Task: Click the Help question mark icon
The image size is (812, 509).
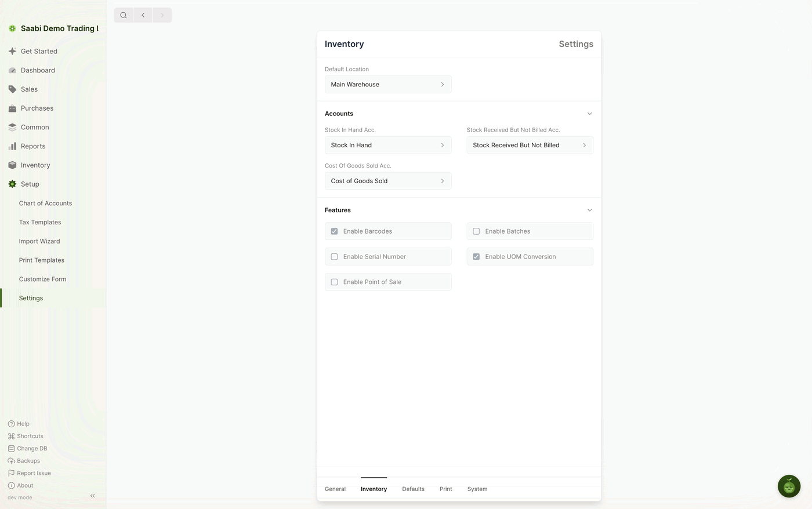Action: (11, 424)
